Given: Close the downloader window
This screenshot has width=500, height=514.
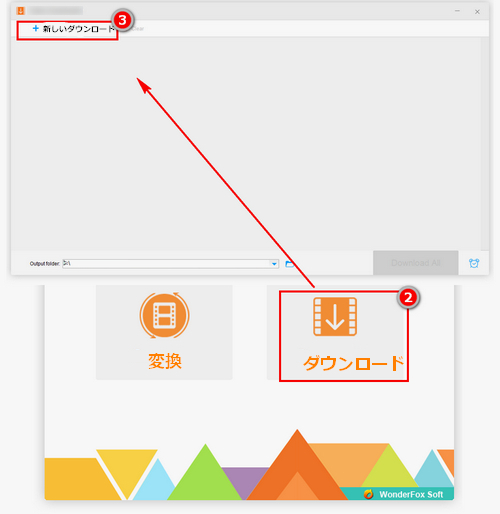Looking at the screenshot, I should click(477, 12).
